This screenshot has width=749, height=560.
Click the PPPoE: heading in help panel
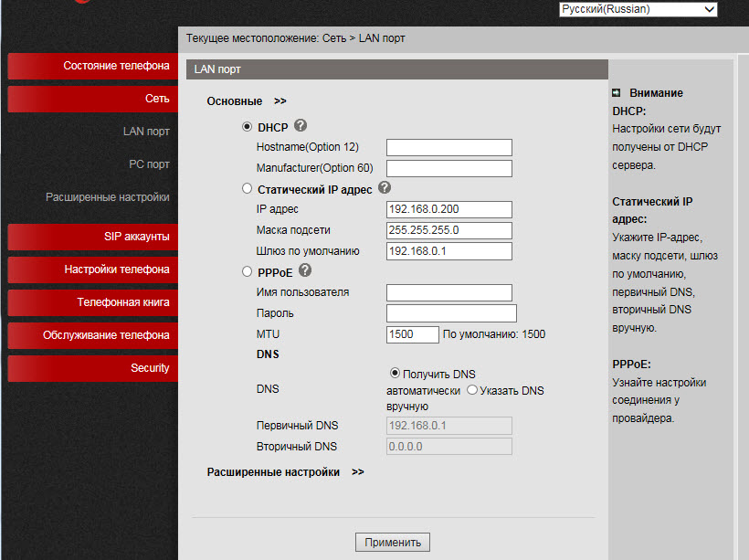(631, 365)
